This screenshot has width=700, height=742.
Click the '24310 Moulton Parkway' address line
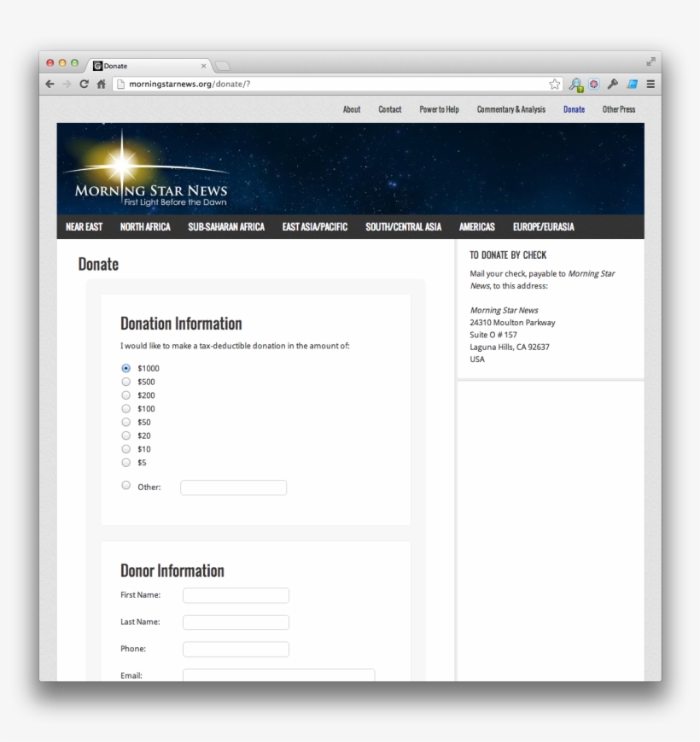512,323
